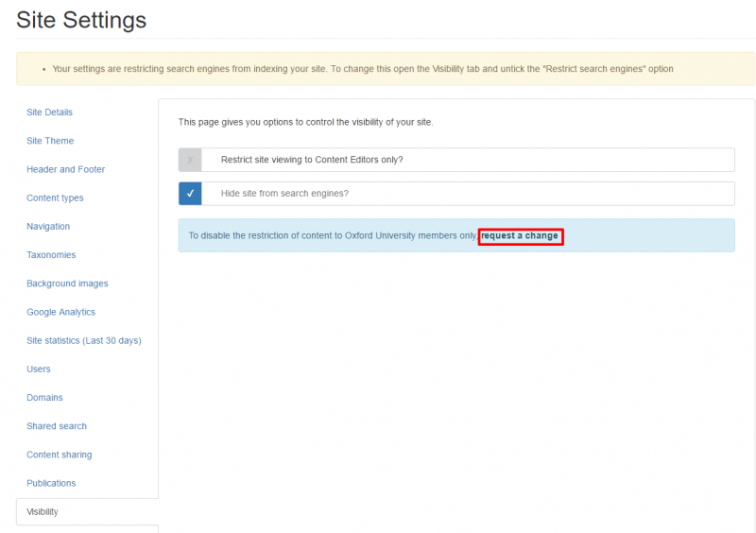Untick the Hide site from search engines checkbox
This screenshot has height=533, width=756.
click(190, 194)
